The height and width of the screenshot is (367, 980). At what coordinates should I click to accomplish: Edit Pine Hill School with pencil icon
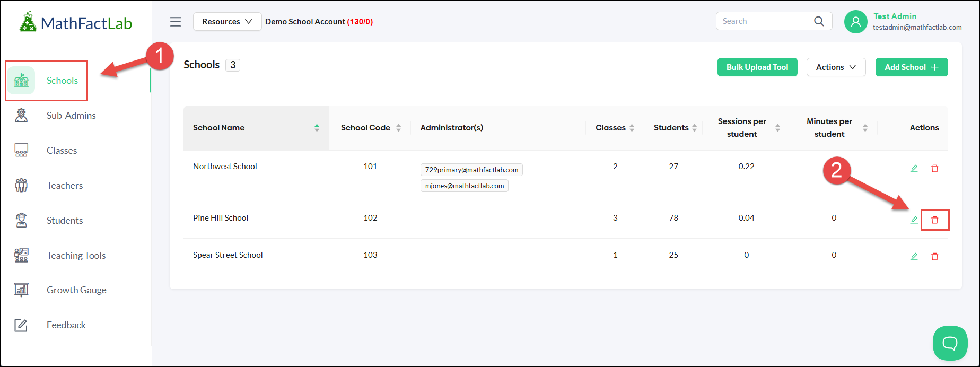tap(914, 220)
